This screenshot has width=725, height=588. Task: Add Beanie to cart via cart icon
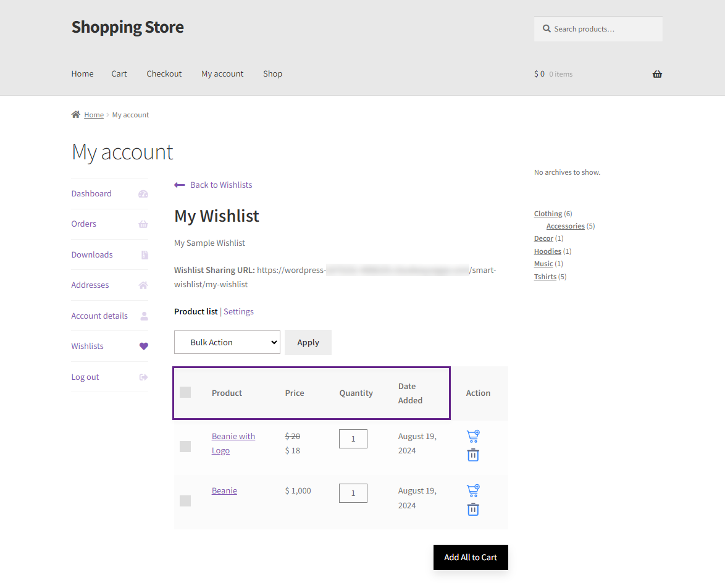click(x=473, y=490)
